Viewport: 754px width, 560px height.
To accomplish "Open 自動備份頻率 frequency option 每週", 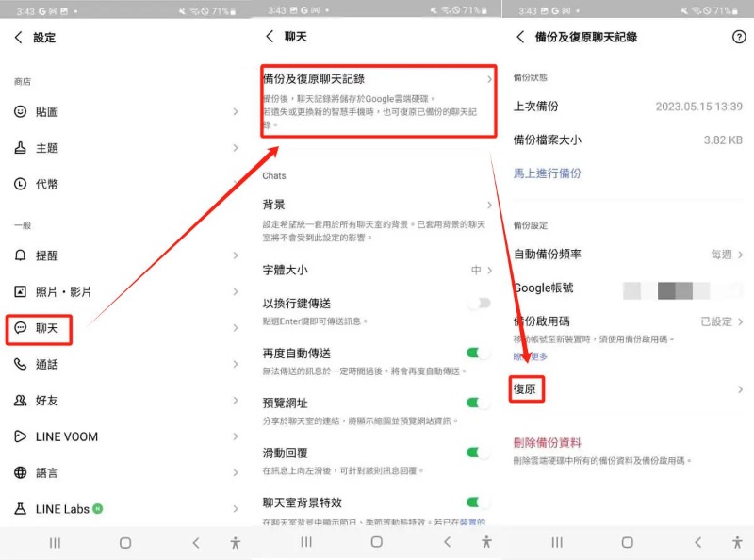I will (x=727, y=255).
